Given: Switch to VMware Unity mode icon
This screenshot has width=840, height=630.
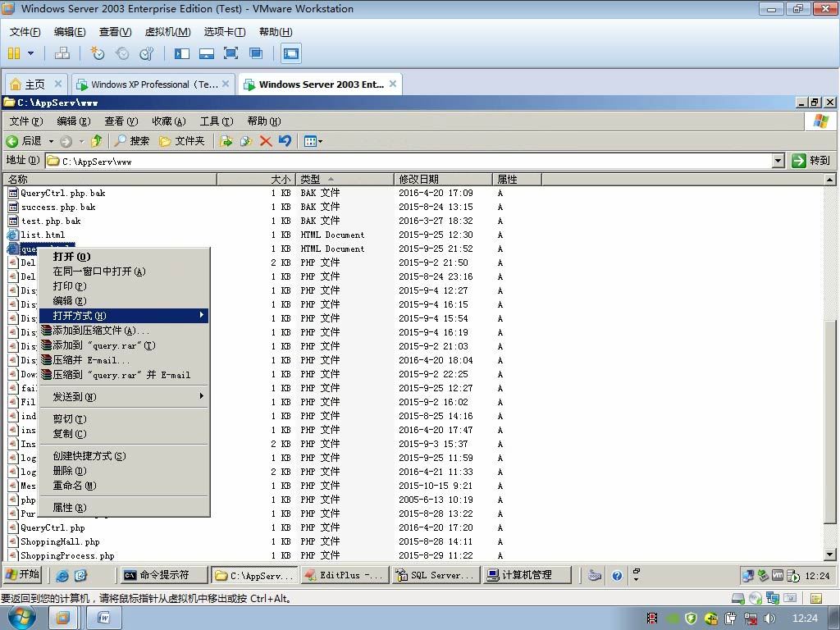Looking at the screenshot, I should (256, 53).
